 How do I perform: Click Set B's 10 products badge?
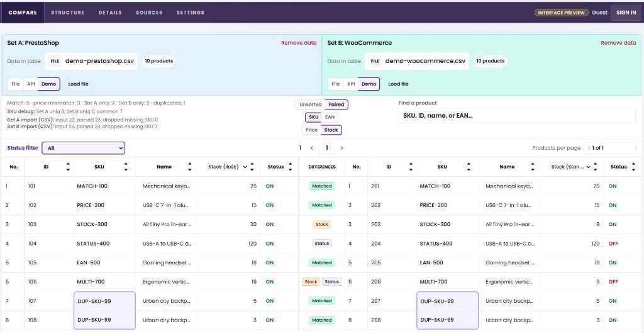491,61
